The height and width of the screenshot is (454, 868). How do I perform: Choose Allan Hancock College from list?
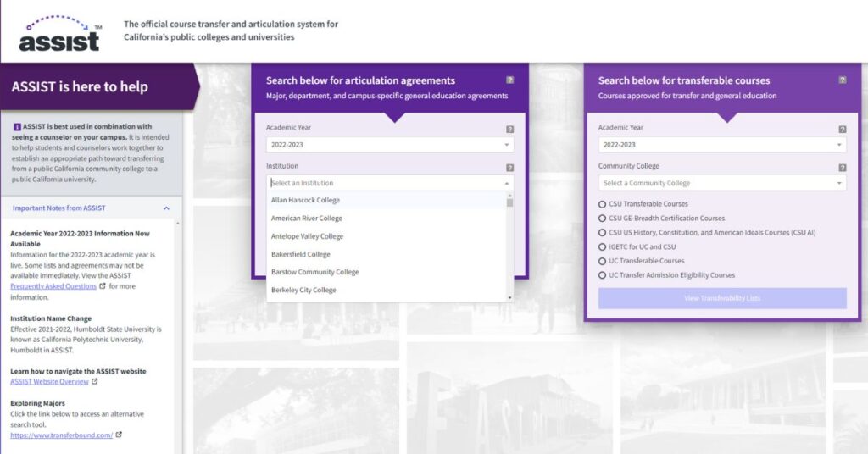point(387,200)
